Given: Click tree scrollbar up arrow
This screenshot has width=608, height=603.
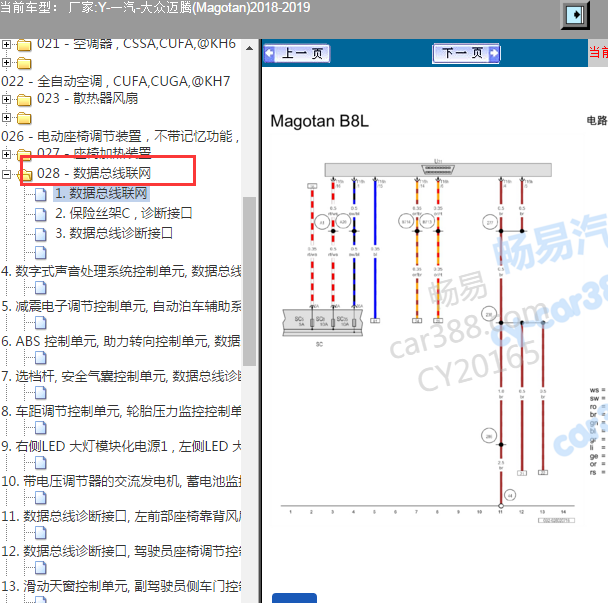Looking at the screenshot, I should [x=249, y=48].
